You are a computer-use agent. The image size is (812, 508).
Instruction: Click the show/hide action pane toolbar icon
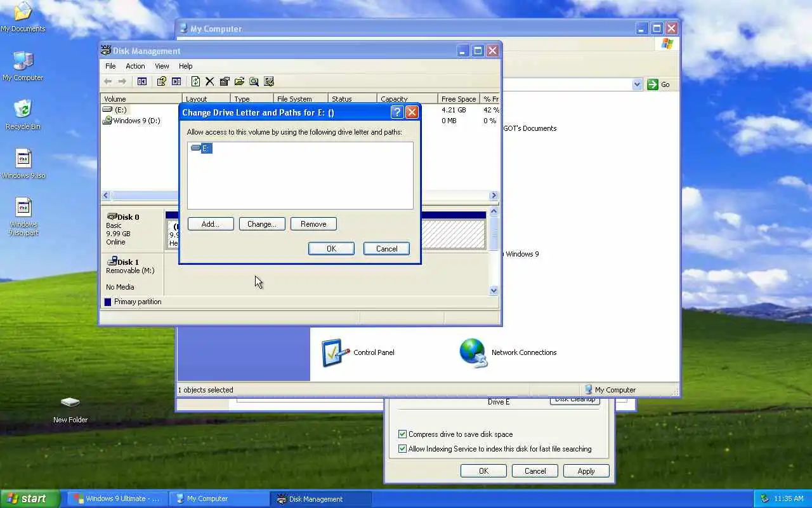(x=176, y=81)
